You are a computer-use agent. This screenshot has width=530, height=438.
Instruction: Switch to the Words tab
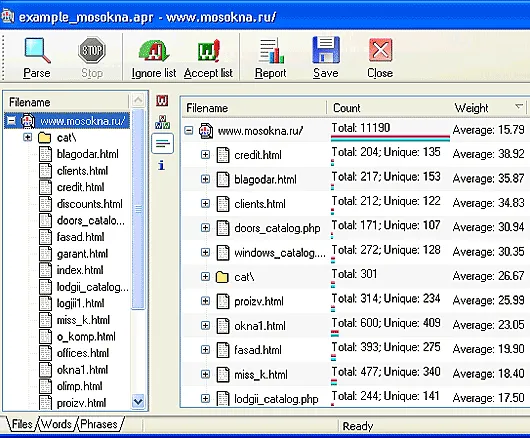(x=56, y=424)
